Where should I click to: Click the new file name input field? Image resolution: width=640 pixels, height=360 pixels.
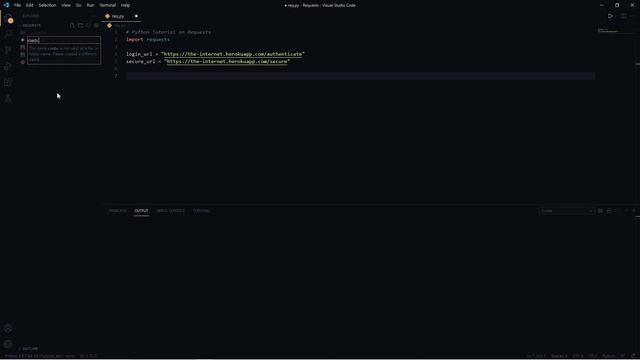click(63, 40)
